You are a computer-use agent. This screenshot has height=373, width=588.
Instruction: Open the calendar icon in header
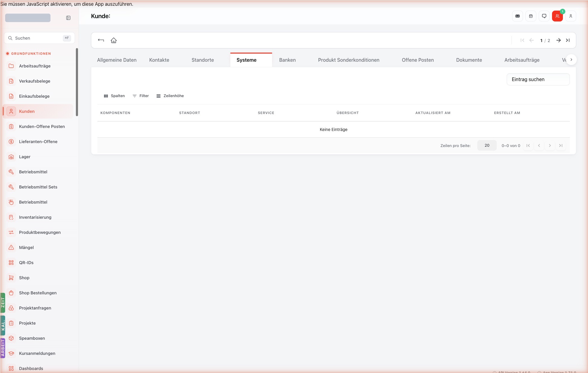pos(531,16)
